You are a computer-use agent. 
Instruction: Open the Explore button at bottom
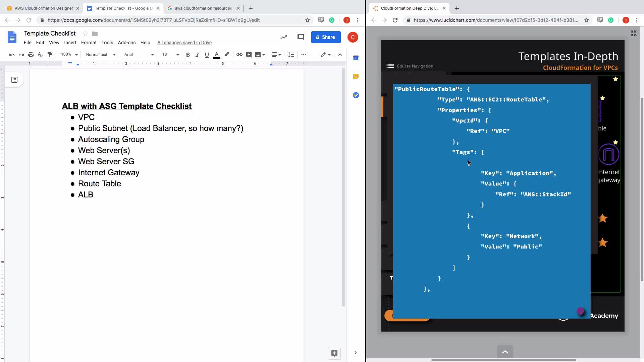tap(334, 353)
